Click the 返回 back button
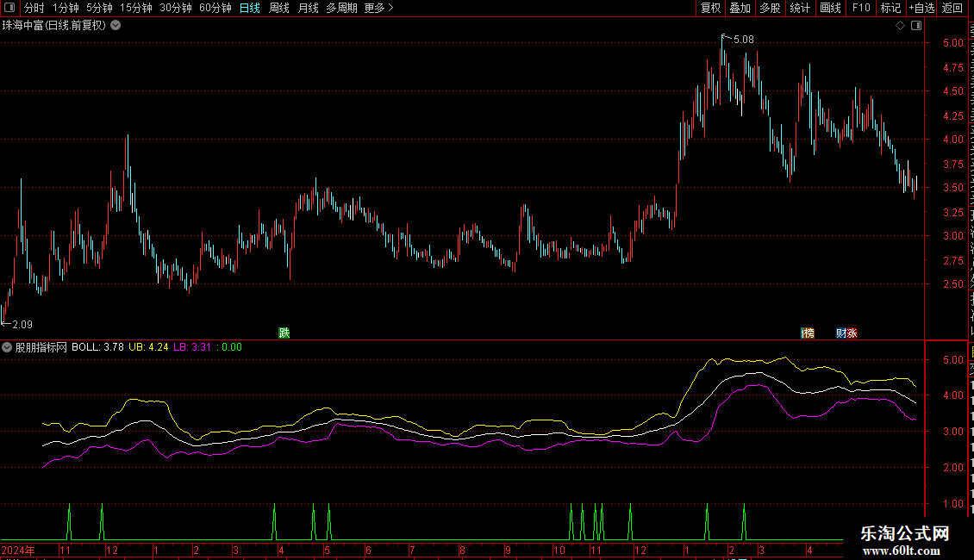Screen dimensions: 974x560 [x=952, y=8]
